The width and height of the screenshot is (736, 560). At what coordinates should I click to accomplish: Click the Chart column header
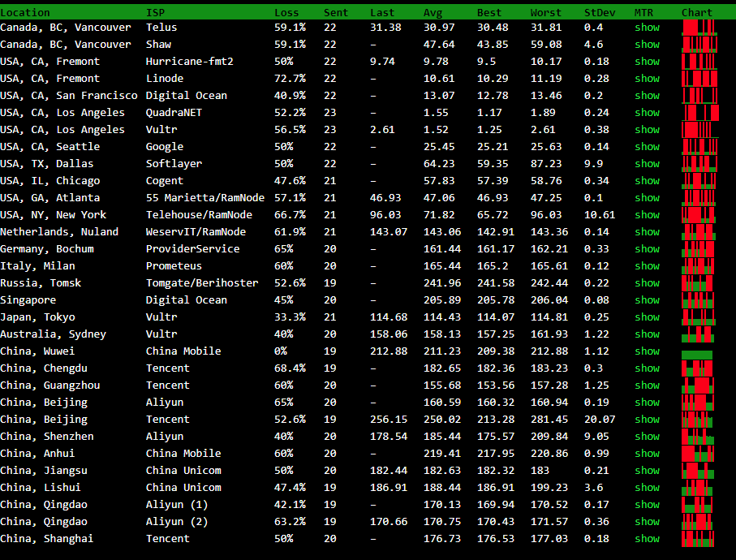coord(696,13)
